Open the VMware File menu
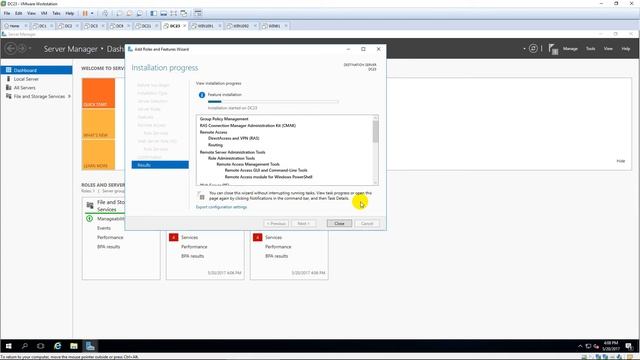 (7, 13)
